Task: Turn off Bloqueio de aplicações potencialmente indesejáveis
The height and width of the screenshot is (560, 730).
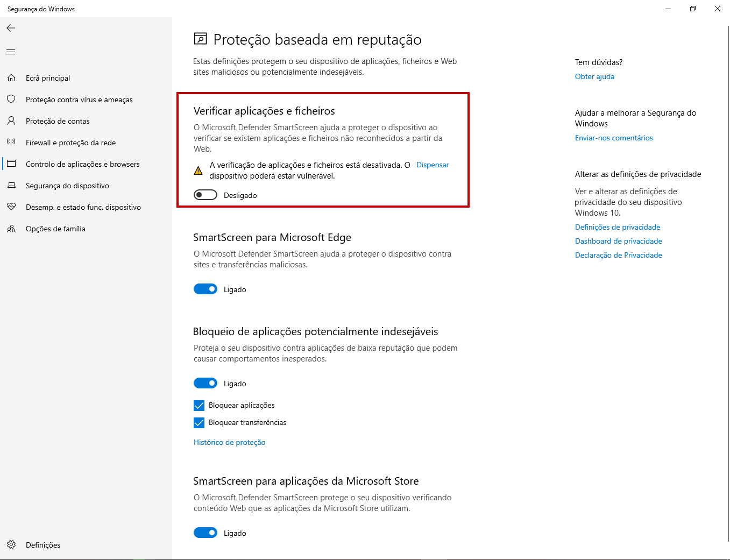Action: coord(205,383)
